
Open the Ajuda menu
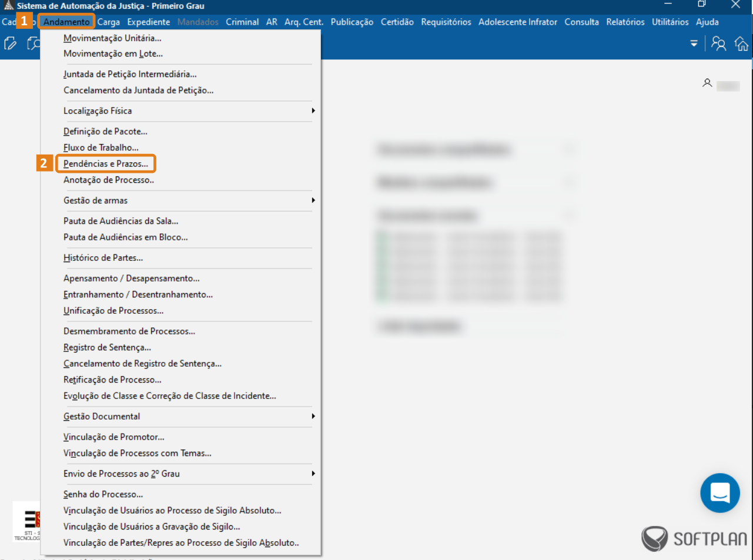(707, 22)
